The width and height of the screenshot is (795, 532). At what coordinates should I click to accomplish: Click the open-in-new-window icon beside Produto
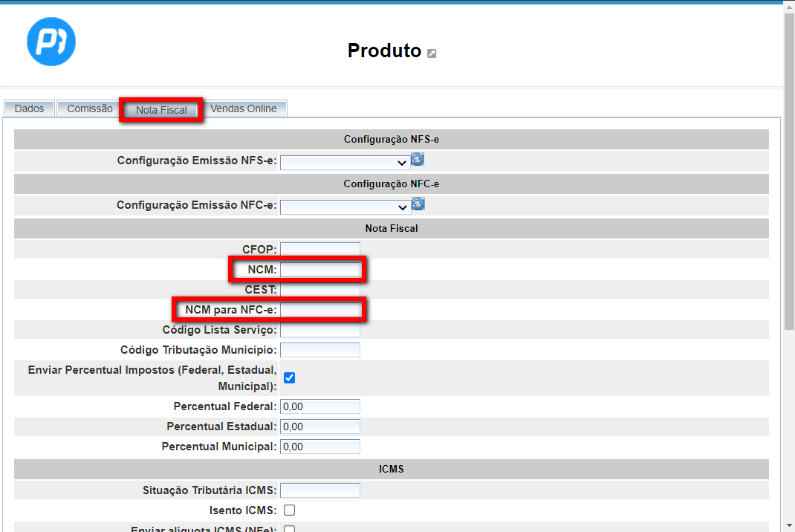click(432, 53)
